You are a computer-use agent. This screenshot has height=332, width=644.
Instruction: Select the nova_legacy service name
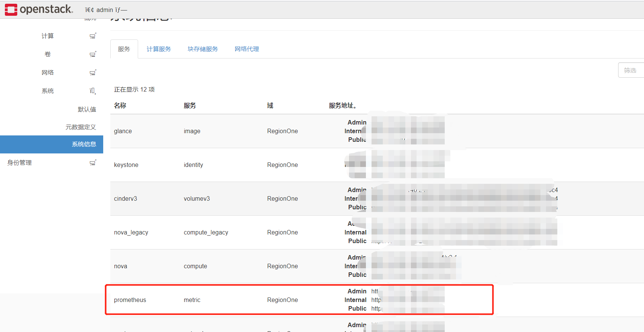(131, 233)
